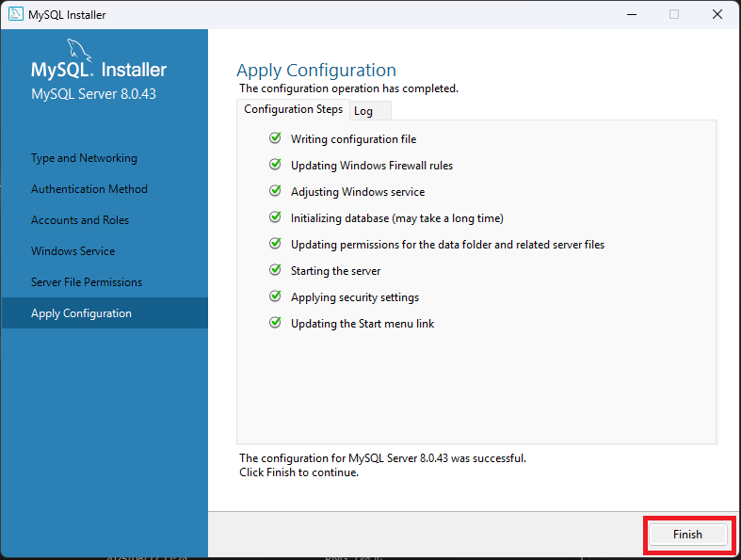Click the 'Writing configuration file' step text
Screen dimensions: 741x560
(x=353, y=139)
